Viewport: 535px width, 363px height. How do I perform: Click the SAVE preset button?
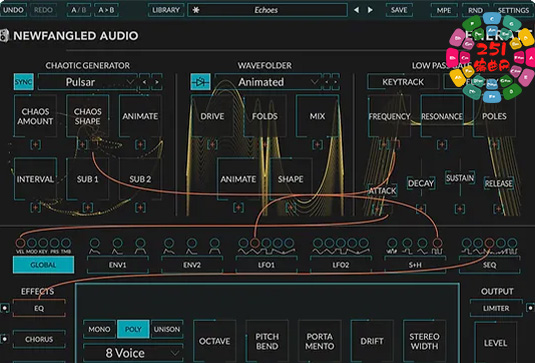click(399, 10)
